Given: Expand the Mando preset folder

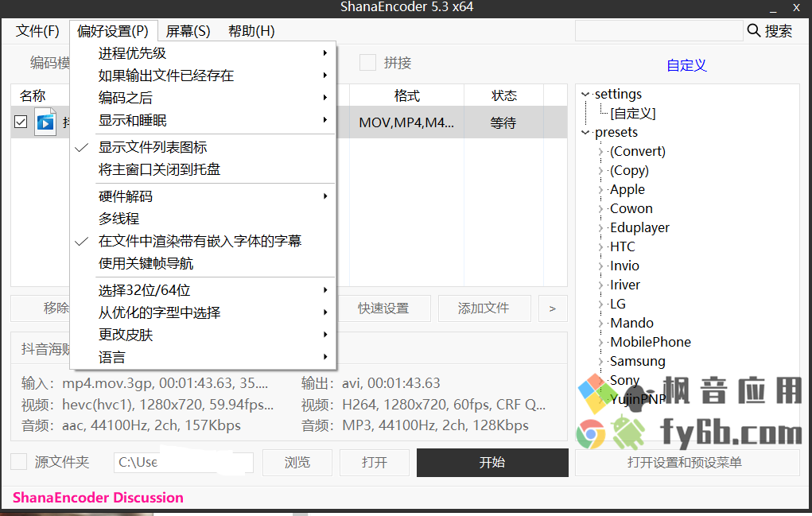Looking at the screenshot, I should [x=600, y=324].
